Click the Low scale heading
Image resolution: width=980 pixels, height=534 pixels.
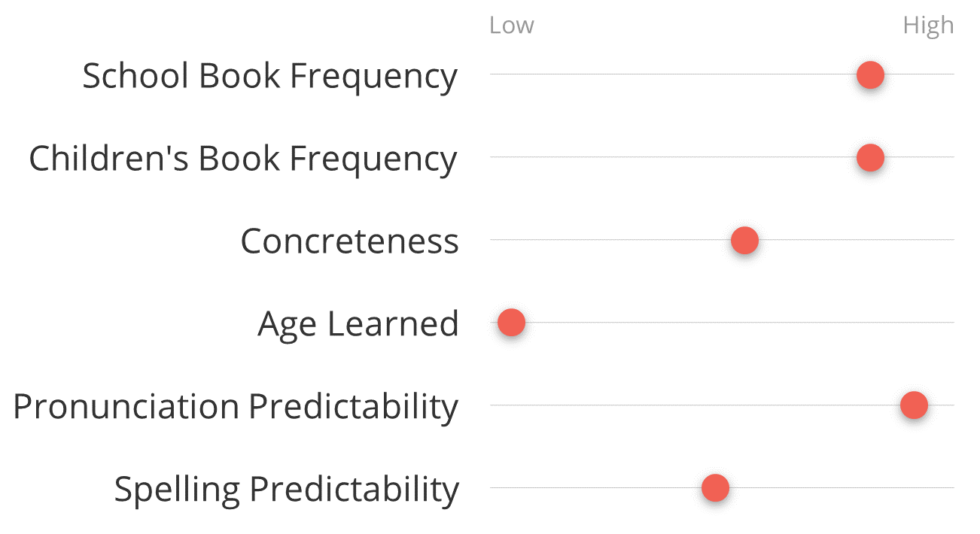[x=511, y=26]
